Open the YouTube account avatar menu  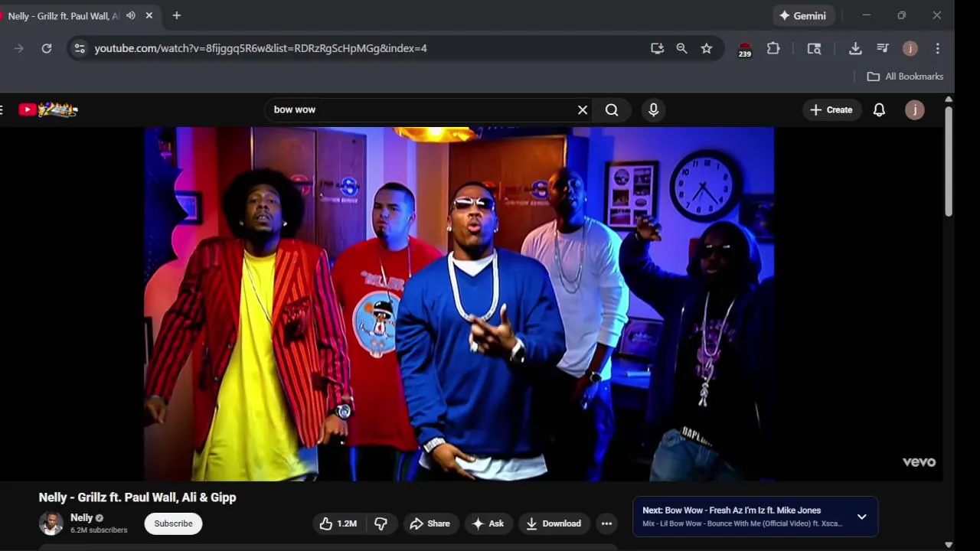pyautogui.click(x=915, y=109)
